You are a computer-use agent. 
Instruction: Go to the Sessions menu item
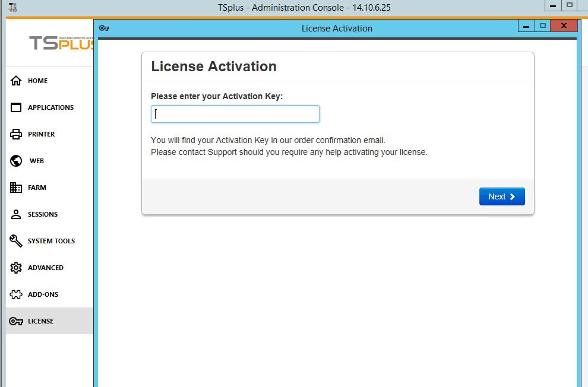click(x=43, y=214)
